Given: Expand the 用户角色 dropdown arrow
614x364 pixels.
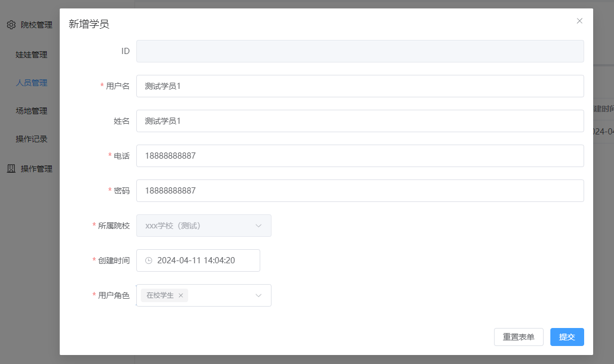Looking at the screenshot, I should coord(259,295).
